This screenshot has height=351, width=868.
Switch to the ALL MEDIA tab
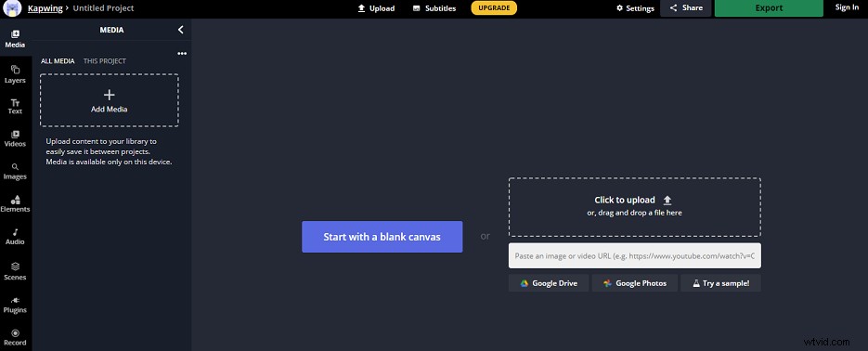[58, 61]
